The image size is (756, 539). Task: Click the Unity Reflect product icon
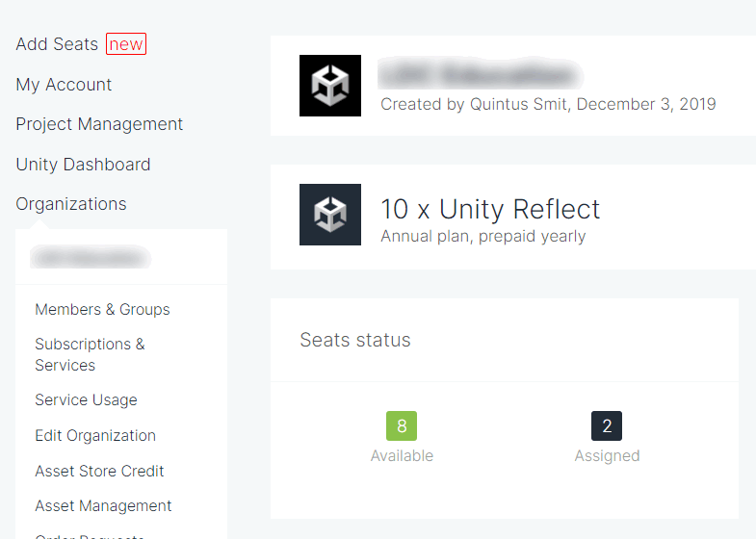click(x=330, y=215)
